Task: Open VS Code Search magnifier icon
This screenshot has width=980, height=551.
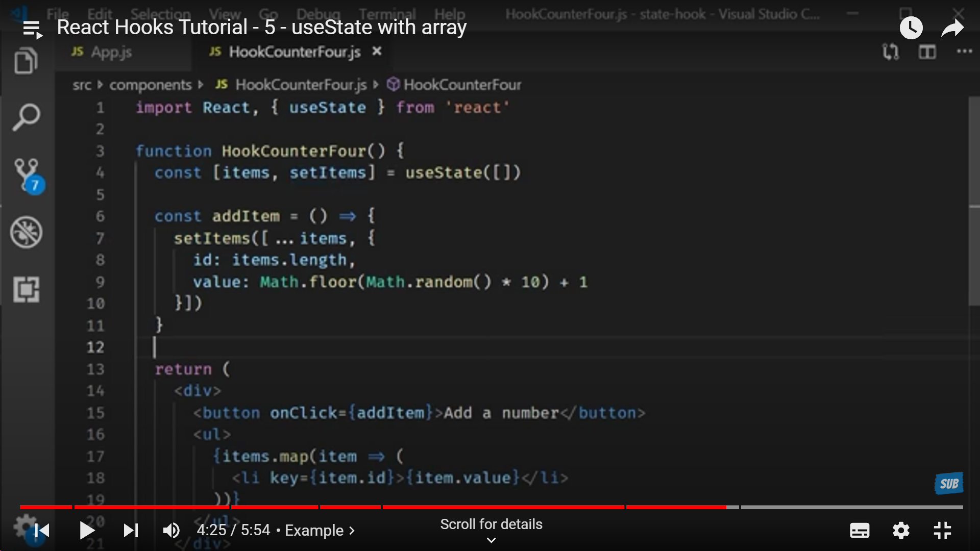Action: [x=26, y=117]
